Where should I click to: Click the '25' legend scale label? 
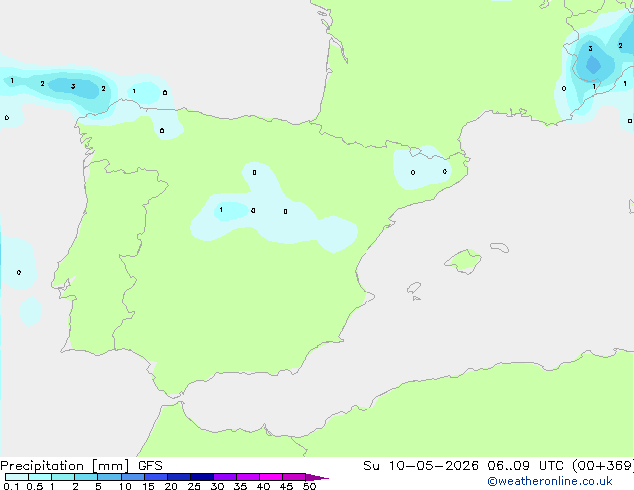click(x=194, y=486)
